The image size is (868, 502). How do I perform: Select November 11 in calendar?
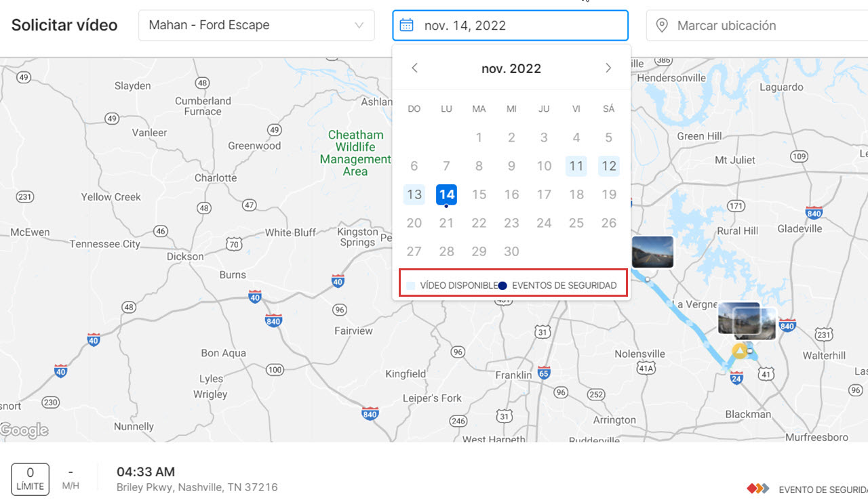coord(576,166)
